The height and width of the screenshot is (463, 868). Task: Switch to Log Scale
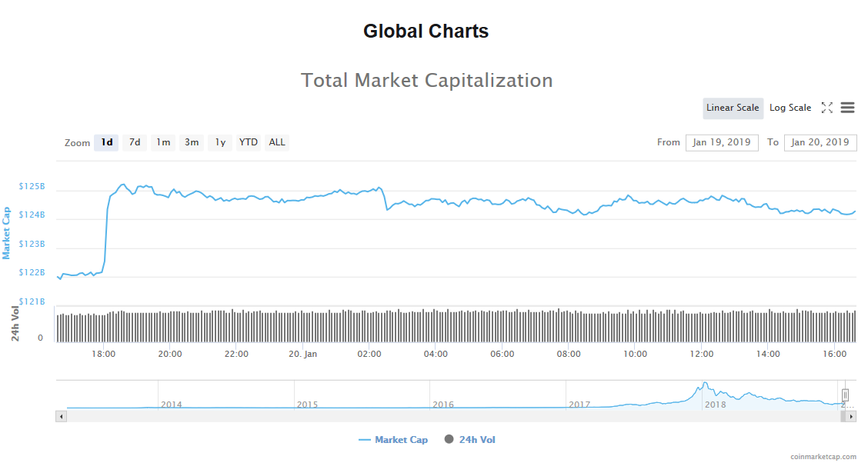(790, 108)
